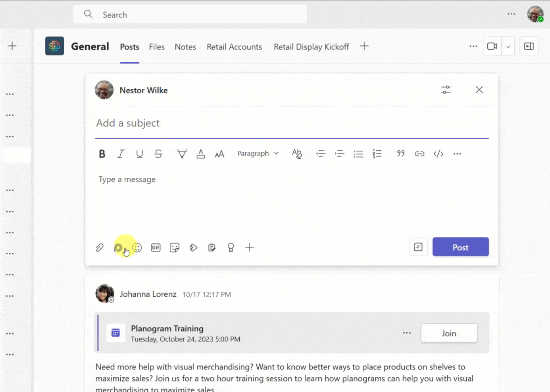Switch to the Files tab
The width and height of the screenshot is (550, 392).
point(157,47)
